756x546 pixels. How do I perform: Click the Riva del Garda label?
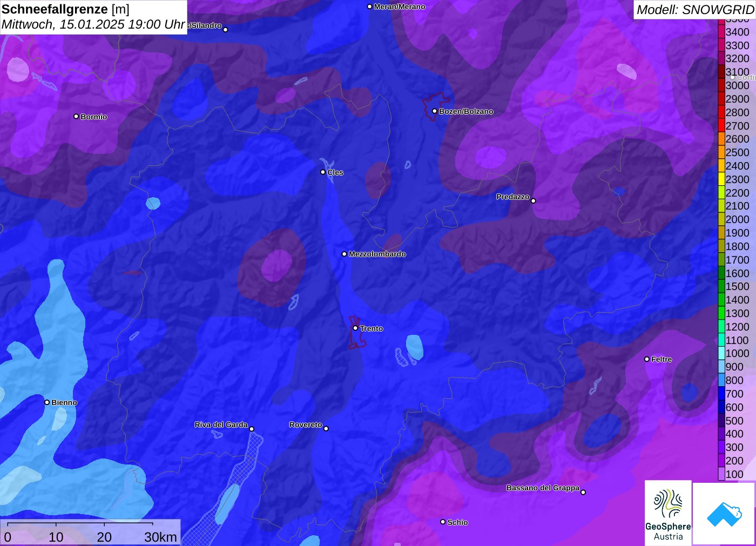point(221,424)
